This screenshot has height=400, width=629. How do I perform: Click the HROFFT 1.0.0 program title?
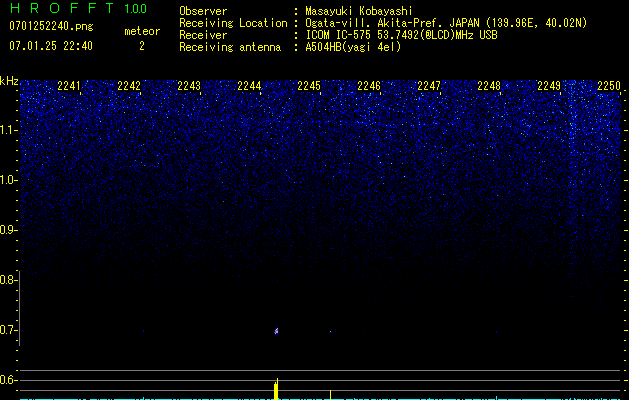pos(79,8)
